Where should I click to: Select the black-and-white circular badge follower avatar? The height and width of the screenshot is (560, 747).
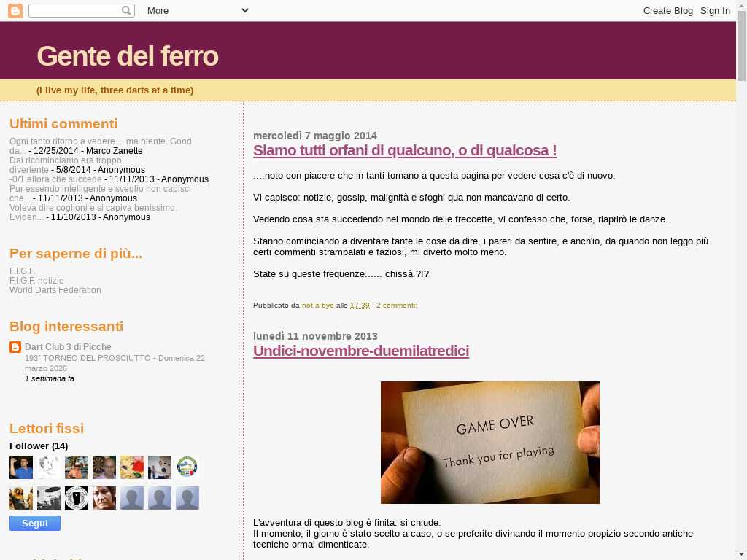point(77,498)
